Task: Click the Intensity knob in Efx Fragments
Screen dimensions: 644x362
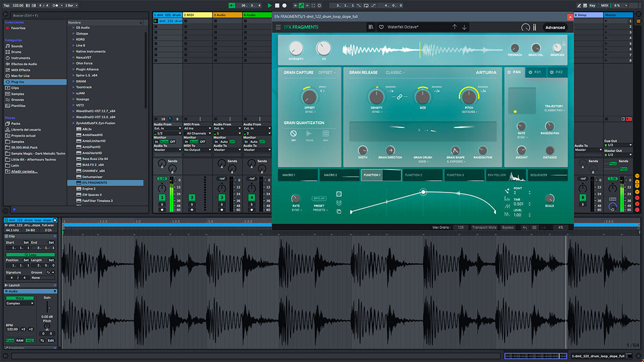Action: [296, 48]
